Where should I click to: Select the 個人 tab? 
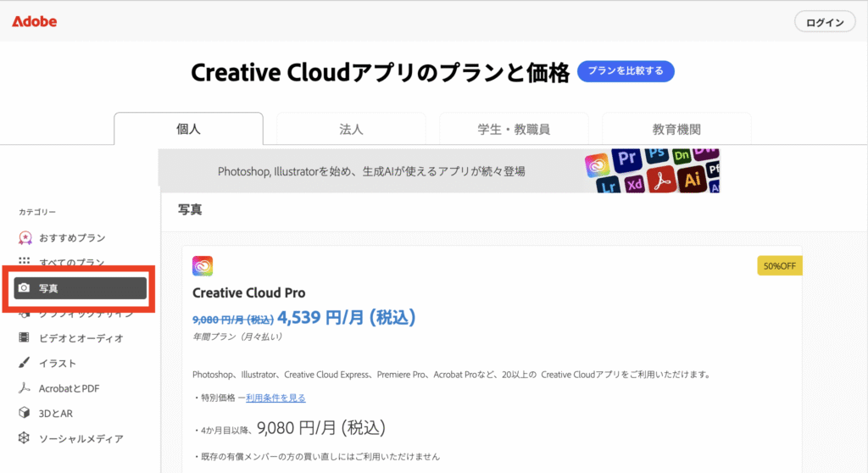pos(188,130)
